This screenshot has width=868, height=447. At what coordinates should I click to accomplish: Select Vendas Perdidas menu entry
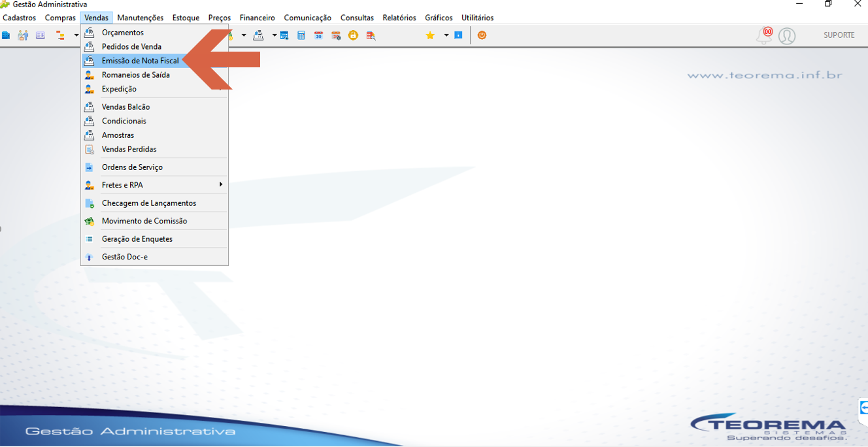pyautogui.click(x=154, y=149)
